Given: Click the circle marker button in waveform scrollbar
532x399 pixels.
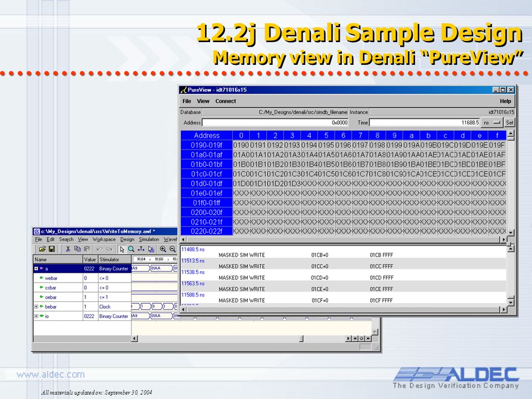Looking at the screenshot, I should tap(361, 338).
